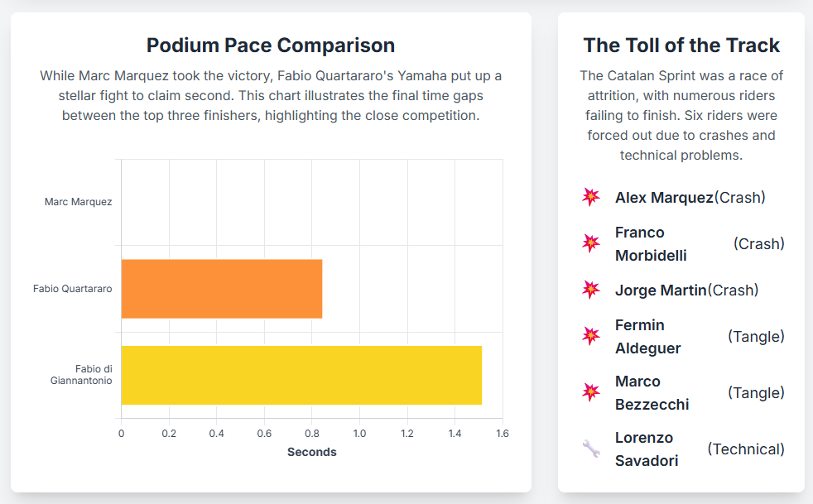Click the wrench icon beside Lorenzo Savadori
813x504 pixels.
coord(590,449)
